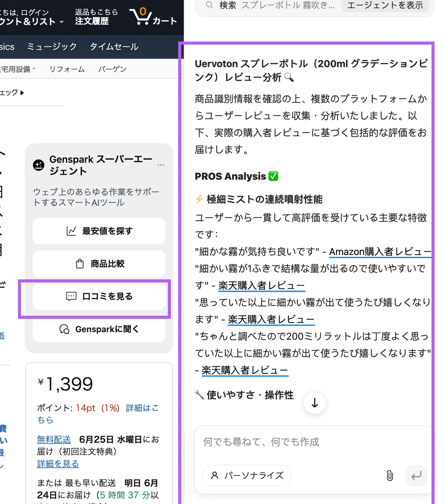The width and height of the screenshot is (445, 504).
Task: Click 詳細を見る delivery link
Action: point(58,464)
